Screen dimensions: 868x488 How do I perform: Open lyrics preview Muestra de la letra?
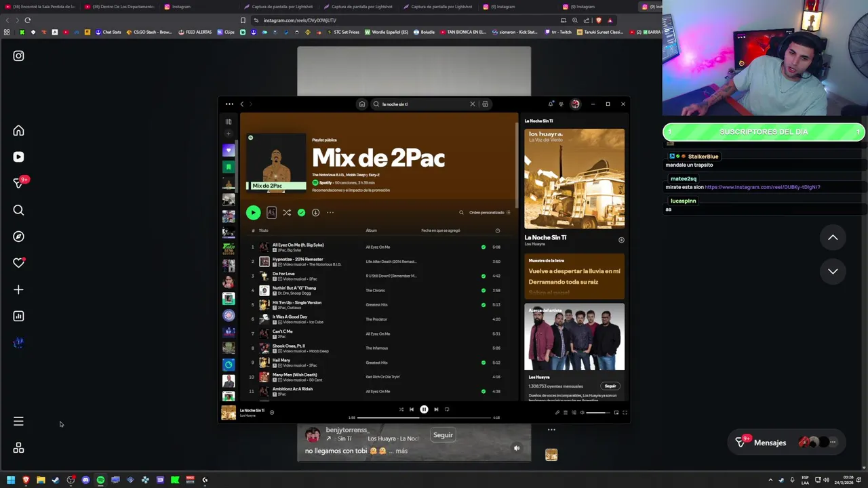(574, 277)
